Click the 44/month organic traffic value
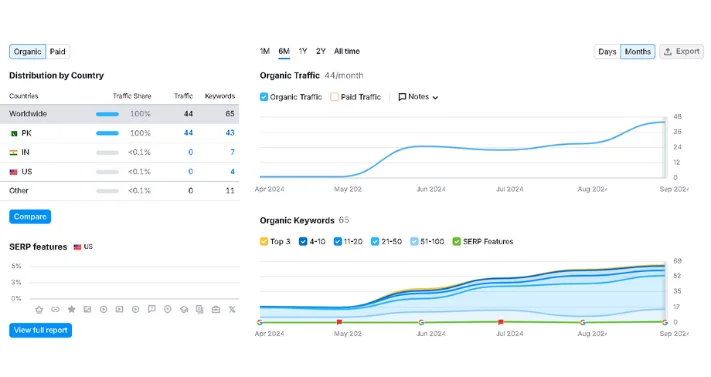Image resolution: width=711 pixels, height=377 pixels. pyautogui.click(x=344, y=75)
